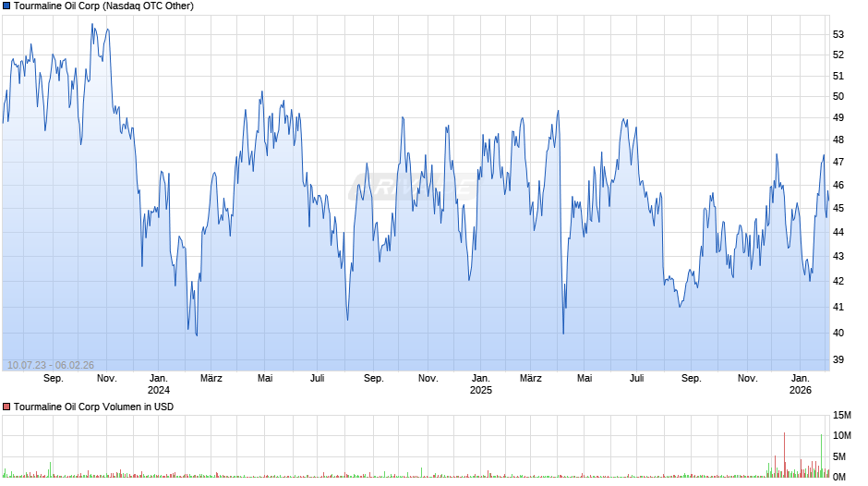Click the 51 price axis label

838,76
